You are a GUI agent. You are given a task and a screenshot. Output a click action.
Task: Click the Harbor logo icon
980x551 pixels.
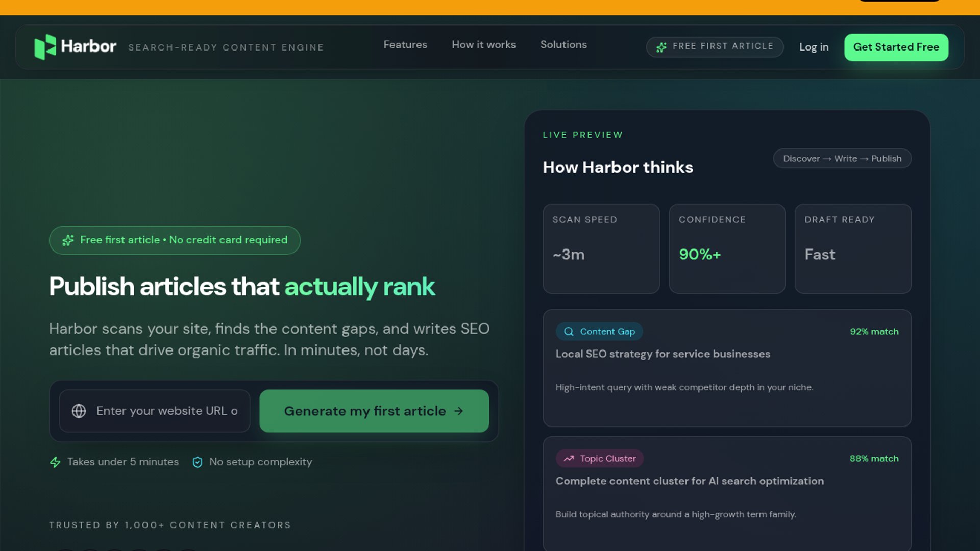45,47
